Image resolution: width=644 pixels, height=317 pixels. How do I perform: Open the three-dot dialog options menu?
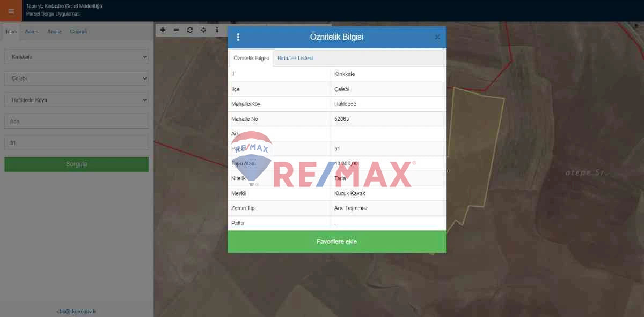(238, 37)
